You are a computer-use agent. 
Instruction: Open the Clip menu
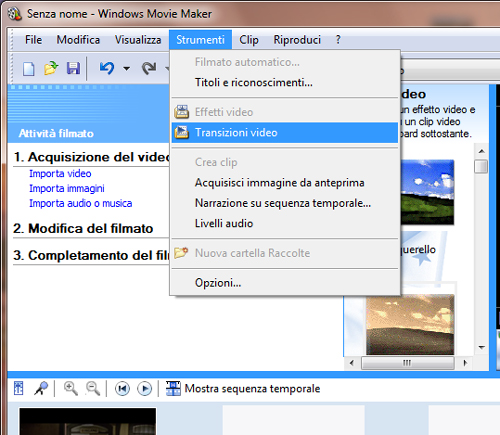pos(249,40)
